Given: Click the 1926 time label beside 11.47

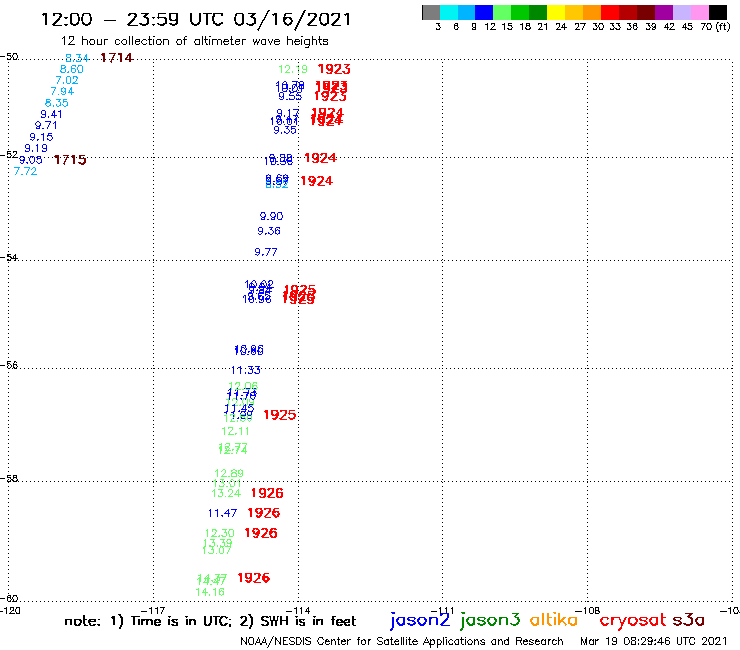Looking at the screenshot, I should (x=264, y=513).
